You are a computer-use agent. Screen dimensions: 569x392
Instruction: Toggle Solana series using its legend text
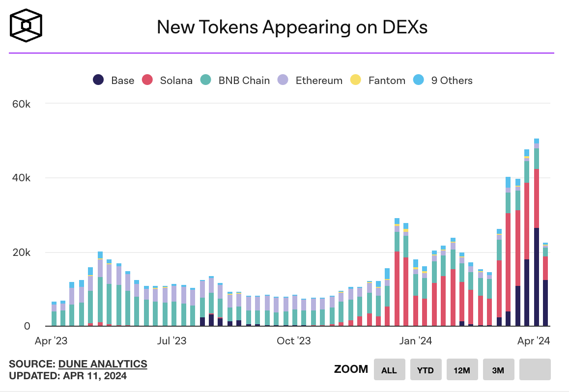[x=176, y=81]
